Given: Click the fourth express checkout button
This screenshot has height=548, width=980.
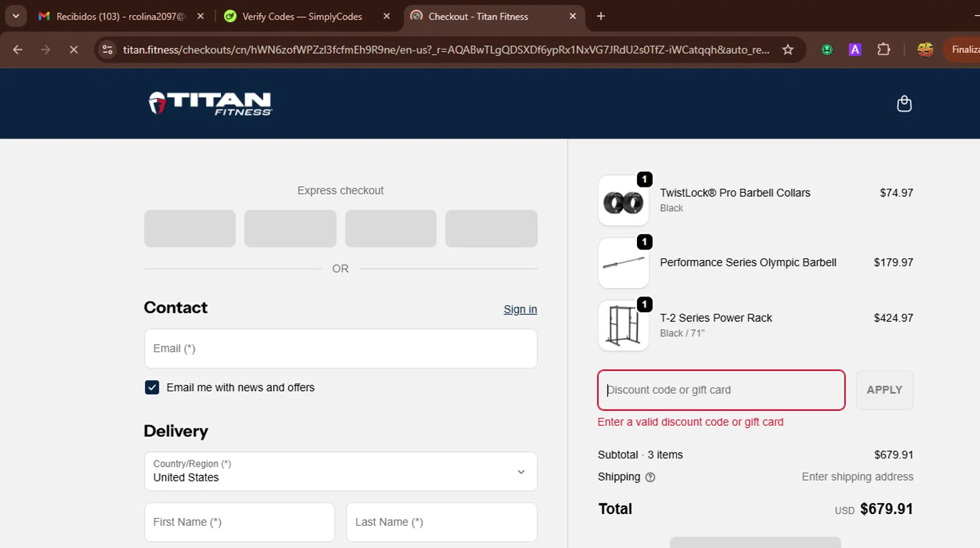Looking at the screenshot, I should [491, 229].
